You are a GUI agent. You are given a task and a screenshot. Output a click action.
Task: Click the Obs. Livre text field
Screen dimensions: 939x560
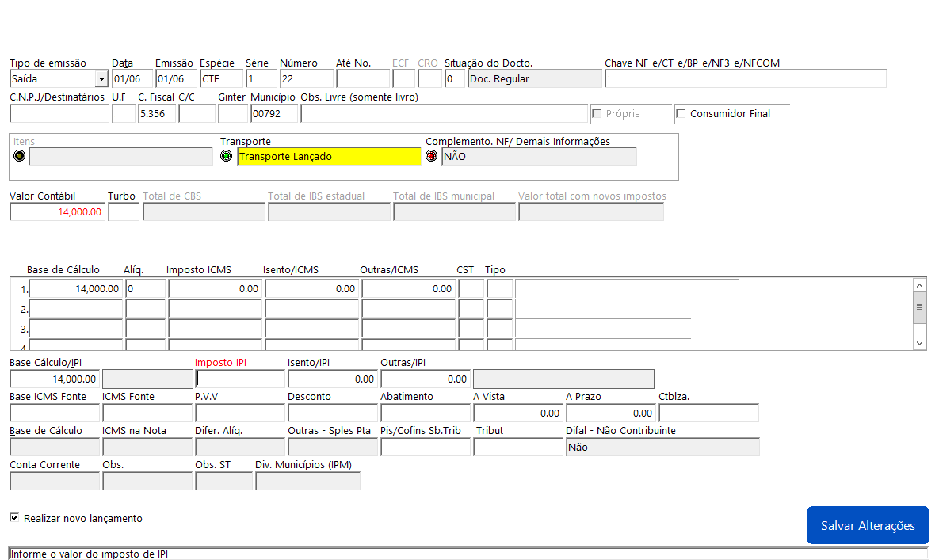(445, 114)
